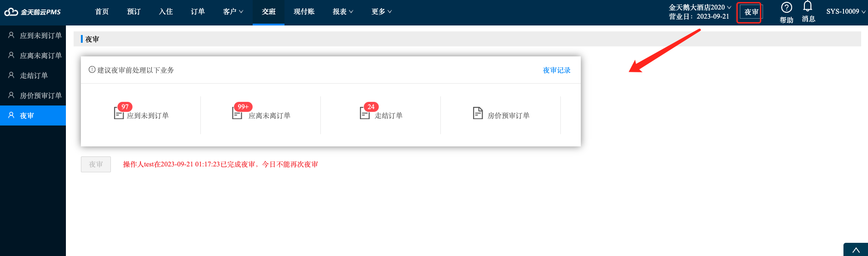
Task: Select the 交班 tab
Action: [269, 12]
